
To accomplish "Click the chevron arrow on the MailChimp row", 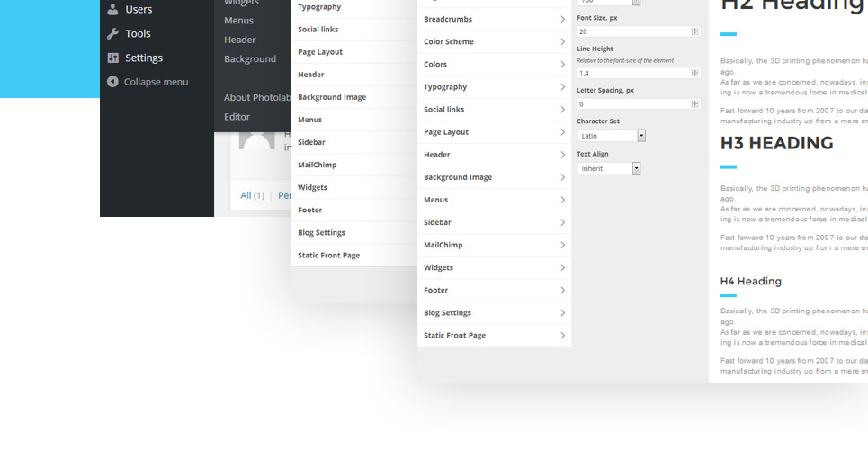I will 562,246.
